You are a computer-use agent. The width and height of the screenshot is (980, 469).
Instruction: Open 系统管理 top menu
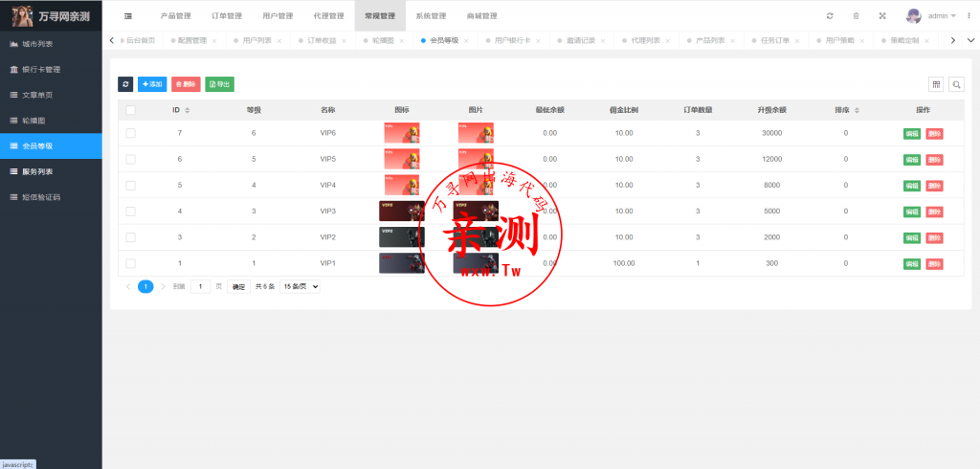coord(432,15)
